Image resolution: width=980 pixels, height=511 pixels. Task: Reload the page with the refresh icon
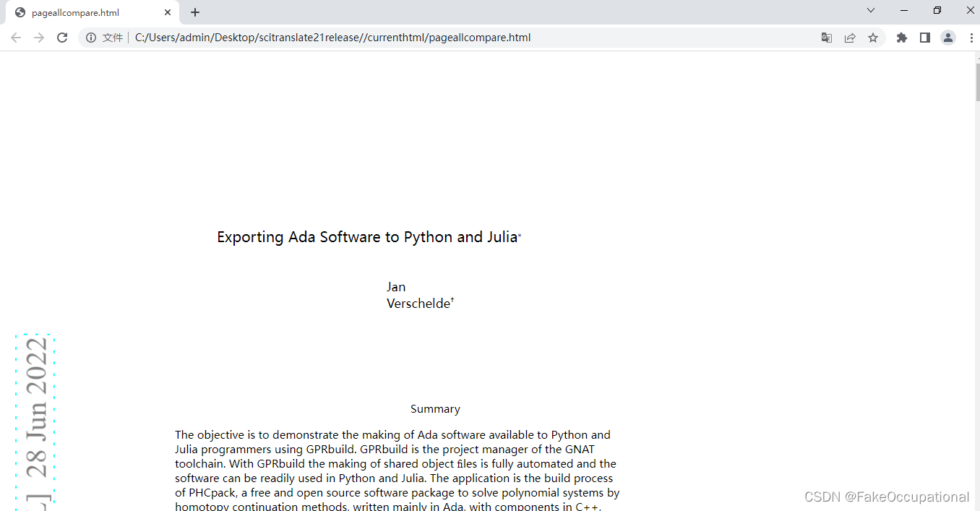62,38
